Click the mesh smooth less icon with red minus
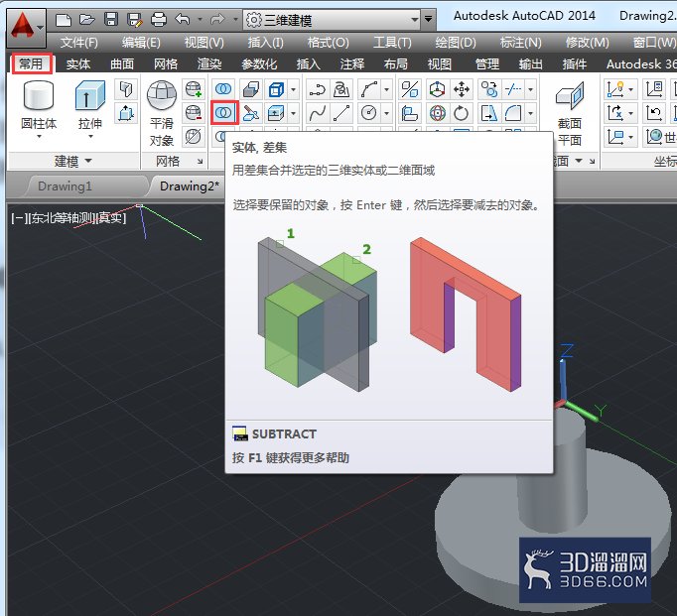This screenshot has height=616, width=677. coord(193,113)
